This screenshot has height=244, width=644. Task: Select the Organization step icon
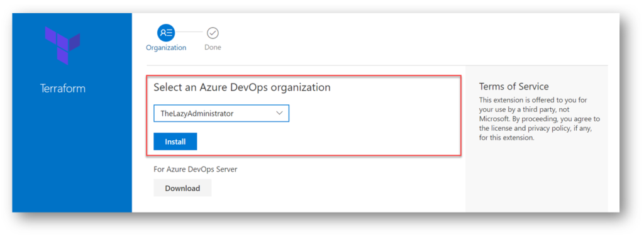click(166, 33)
